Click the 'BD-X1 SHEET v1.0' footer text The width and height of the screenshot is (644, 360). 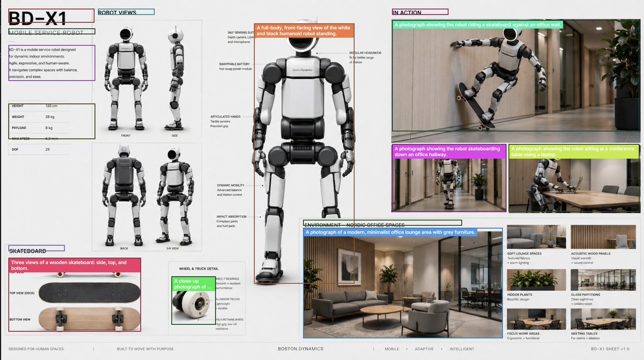point(610,349)
